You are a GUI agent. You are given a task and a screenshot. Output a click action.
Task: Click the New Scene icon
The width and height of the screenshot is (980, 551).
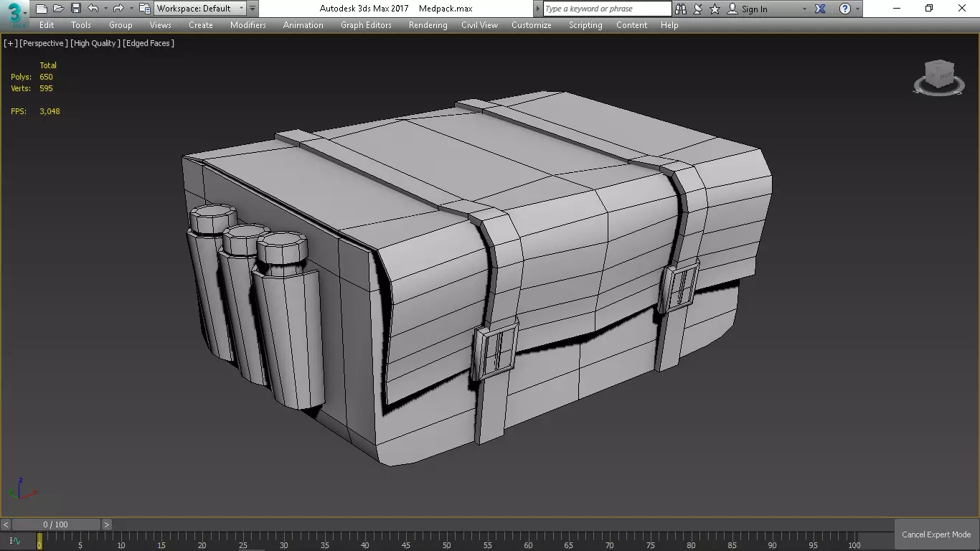[42, 9]
